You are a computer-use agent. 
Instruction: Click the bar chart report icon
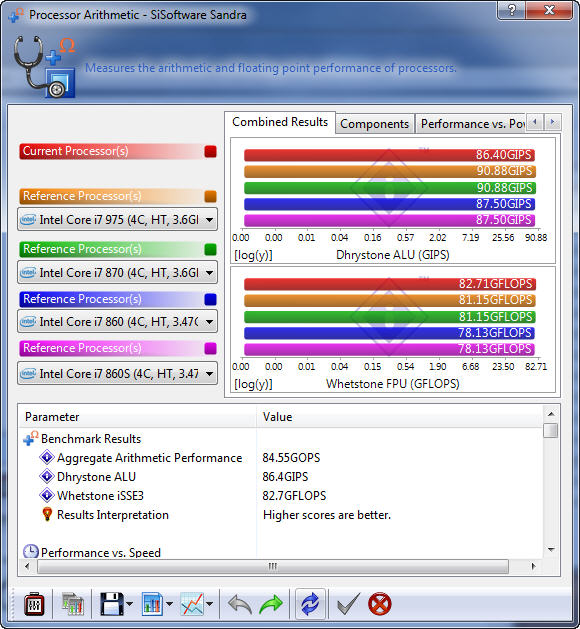pyautogui.click(x=152, y=604)
